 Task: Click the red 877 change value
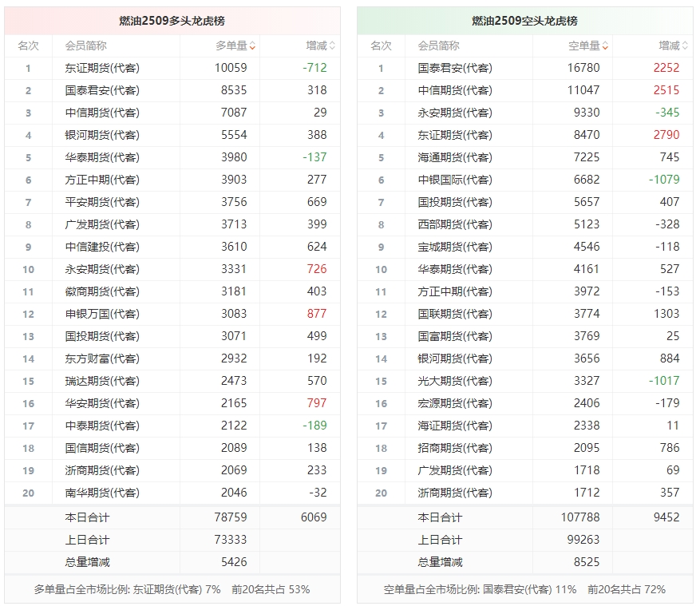pos(317,314)
